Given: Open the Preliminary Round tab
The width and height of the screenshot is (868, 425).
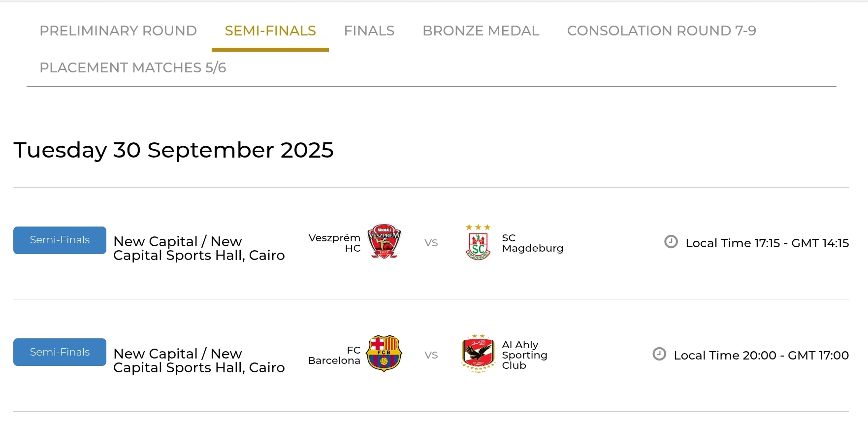Looking at the screenshot, I should tap(118, 31).
